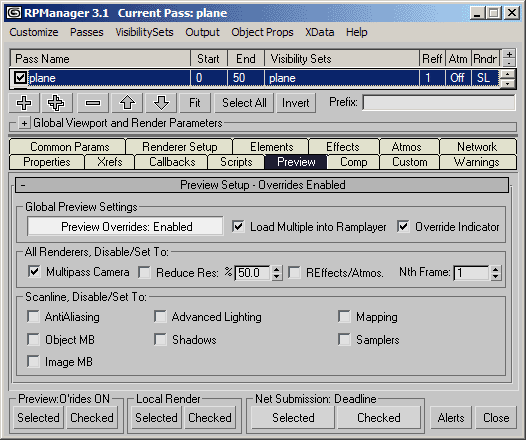Click the Select All button
Screen dimensions: 526x440
coord(244,103)
